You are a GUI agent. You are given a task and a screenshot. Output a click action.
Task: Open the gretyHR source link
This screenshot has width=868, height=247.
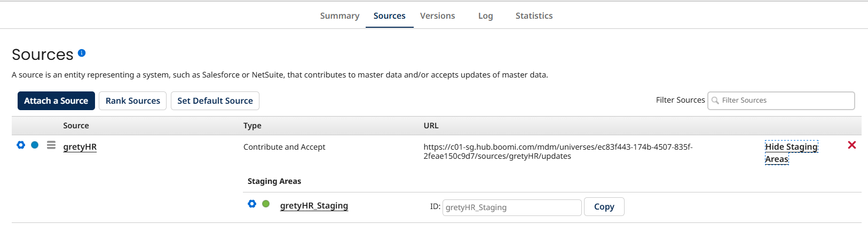click(80, 147)
